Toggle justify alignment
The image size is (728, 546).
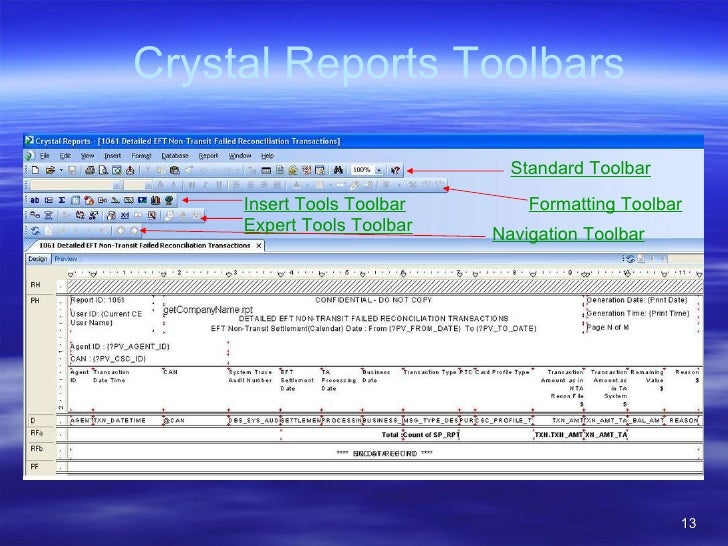click(277, 185)
